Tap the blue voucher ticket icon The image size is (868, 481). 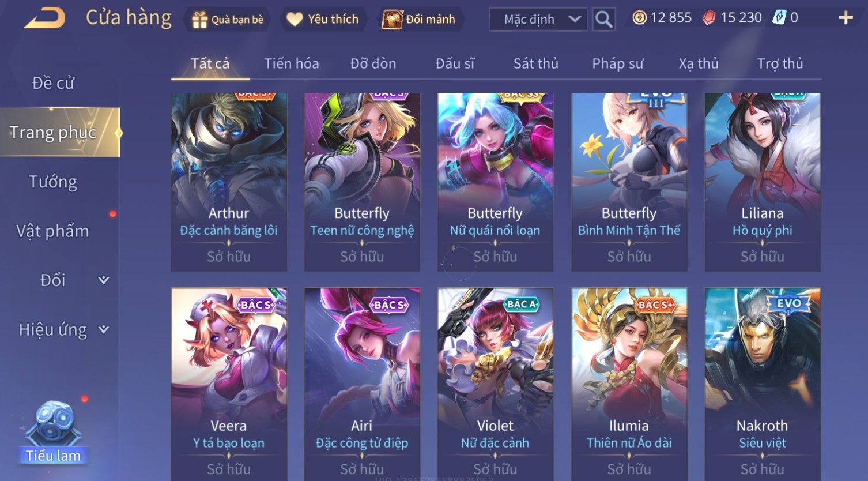tap(779, 17)
